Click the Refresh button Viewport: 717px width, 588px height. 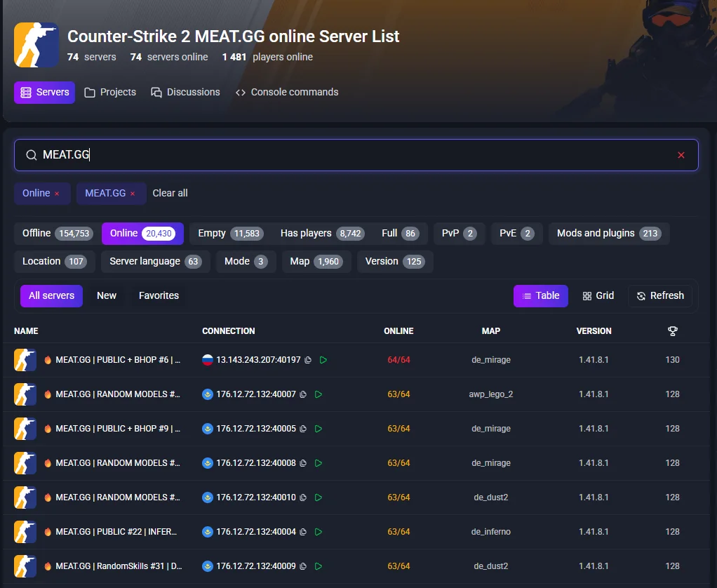(x=660, y=296)
